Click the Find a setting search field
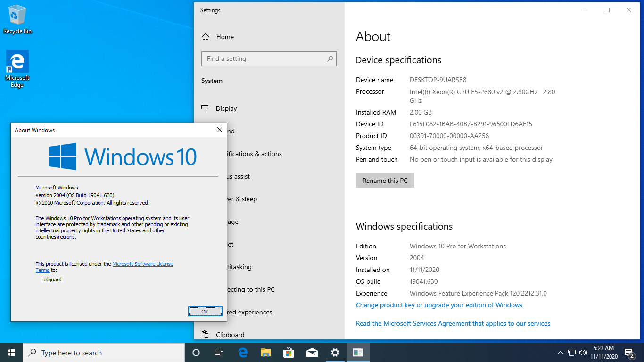The height and width of the screenshot is (362, 644). tap(269, 58)
